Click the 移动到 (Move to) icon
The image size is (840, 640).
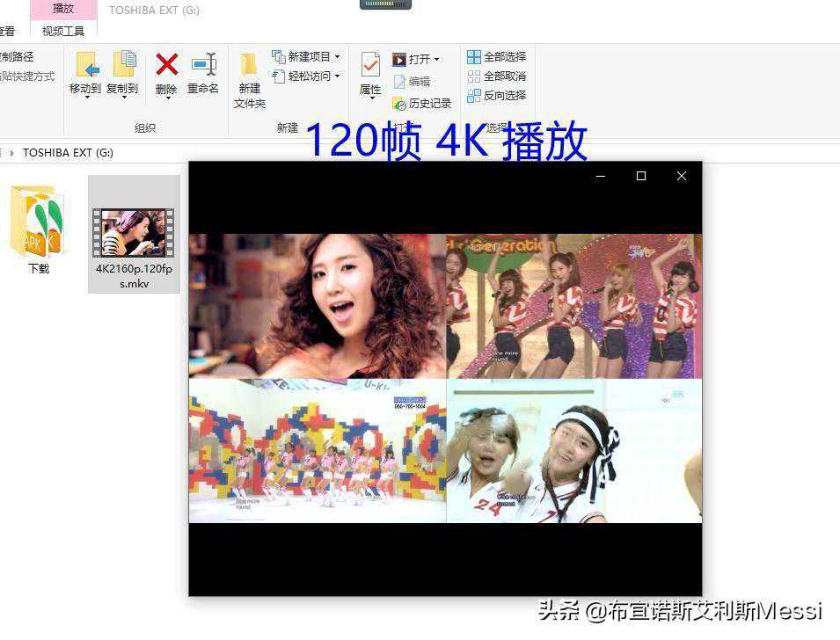85,67
